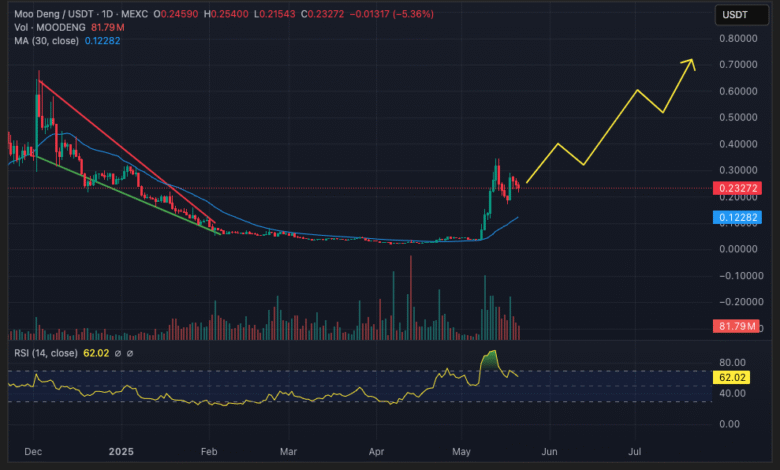The height and width of the screenshot is (470, 780).
Task: Select the RSI (14, close) indicator legend
Action: point(46,353)
